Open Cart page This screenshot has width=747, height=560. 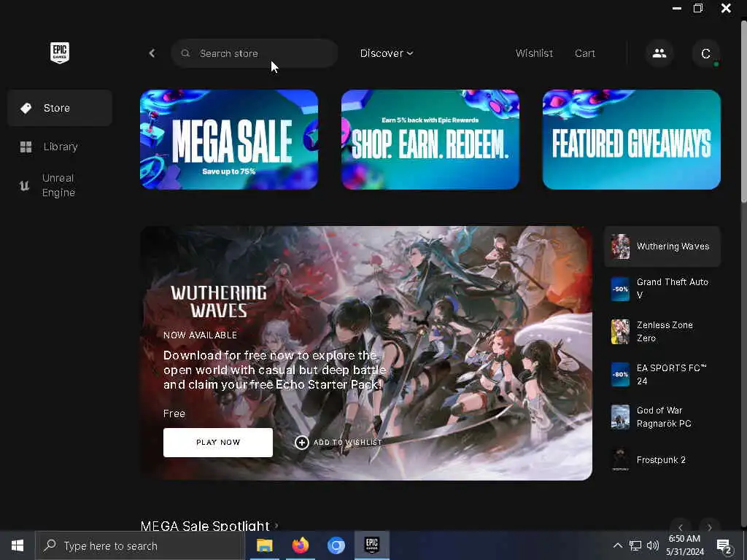(585, 53)
